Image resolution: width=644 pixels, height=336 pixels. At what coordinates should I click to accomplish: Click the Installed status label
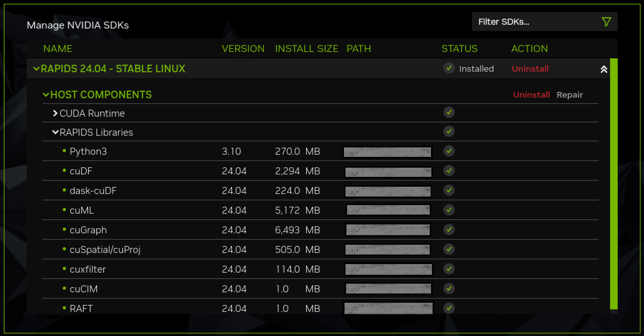click(x=476, y=69)
